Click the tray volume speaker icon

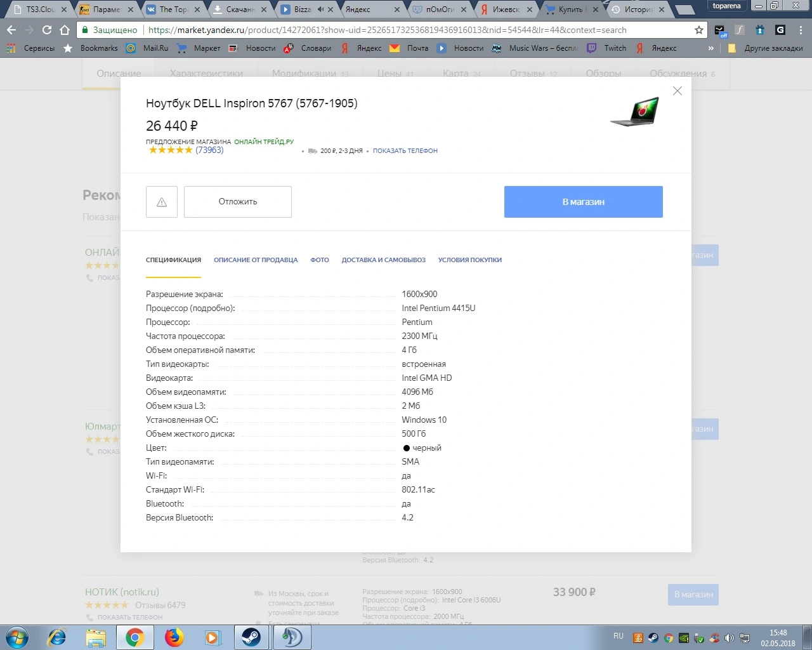[x=730, y=639]
